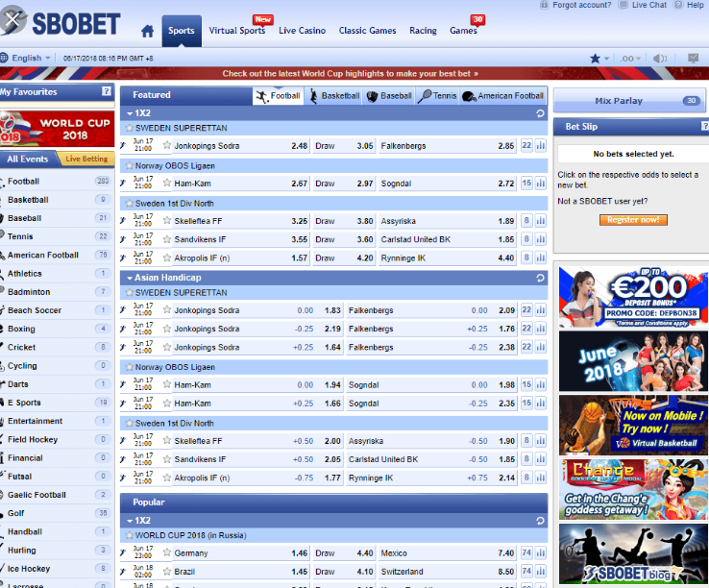Click the Register now! button
This screenshot has height=588, width=709.
click(633, 220)
